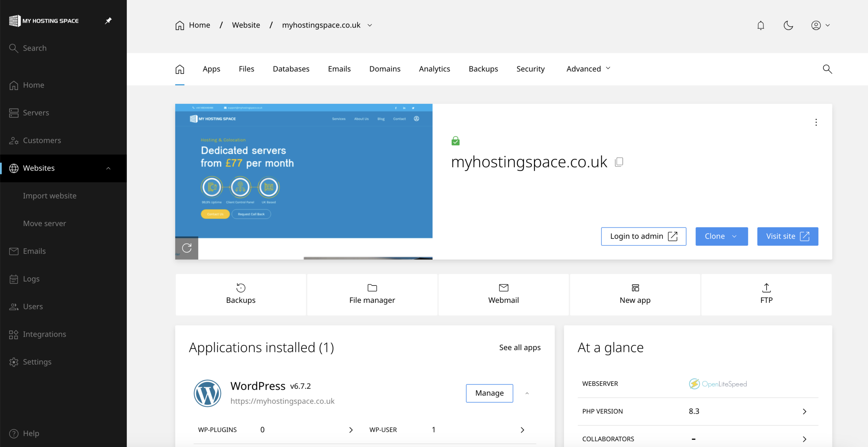Switch to the Security tab
Image resolution: width=868 pixels, height=447 pixels.
coord(530,69)
